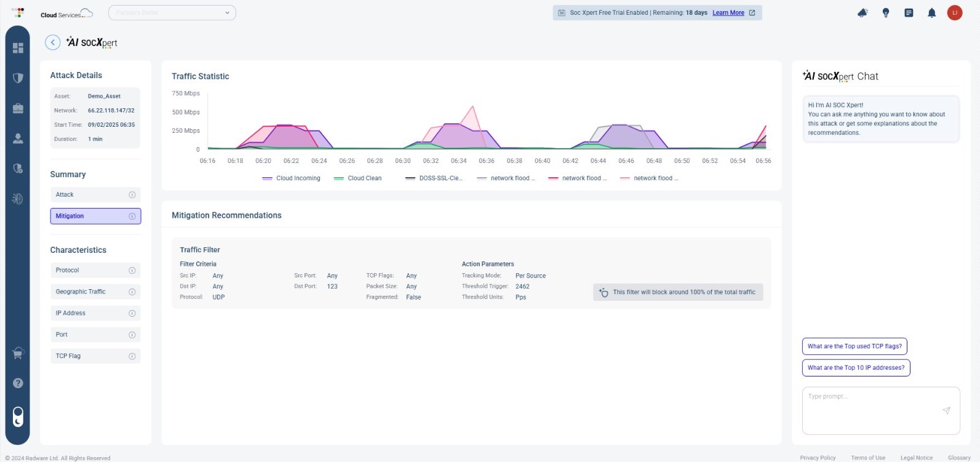The height and width of the screenshot is (462, 980).
Task: Open the briefcase icon in the sidebar
Action: (x=18, y=108)
